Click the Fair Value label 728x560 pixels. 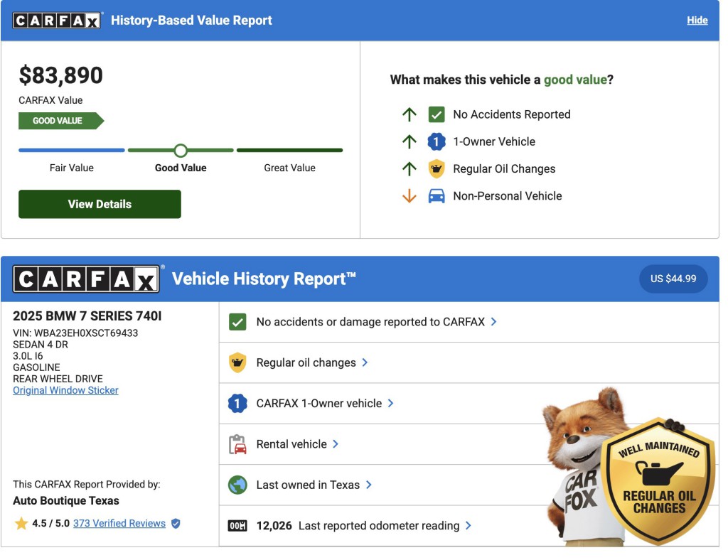click(x=72, y=168)
